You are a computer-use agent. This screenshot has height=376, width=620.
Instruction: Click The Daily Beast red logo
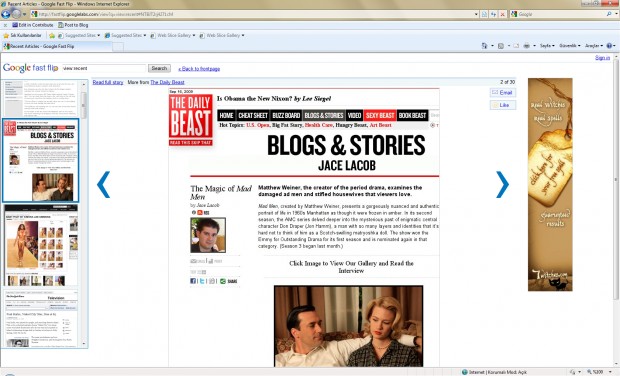191,120
